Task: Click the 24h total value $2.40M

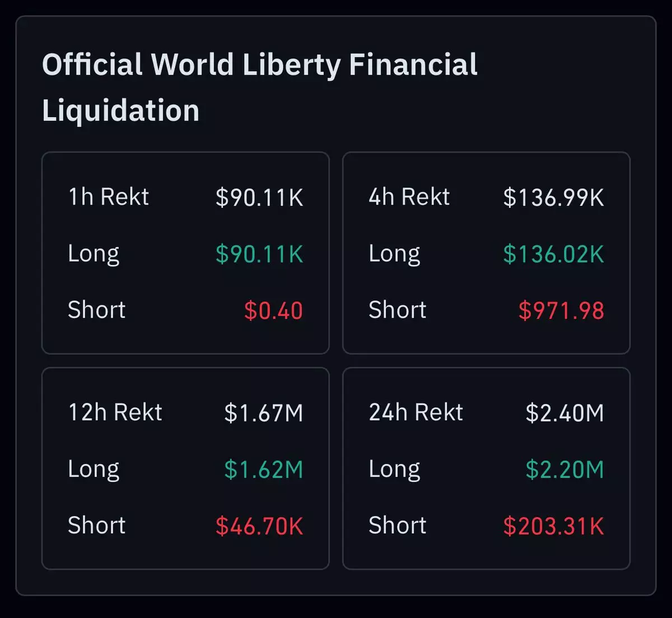Action: coord(564,413)
